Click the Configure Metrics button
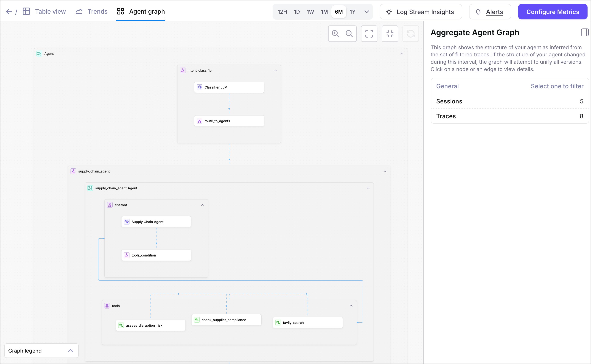591x364 pixels. (x=553, y=12)
